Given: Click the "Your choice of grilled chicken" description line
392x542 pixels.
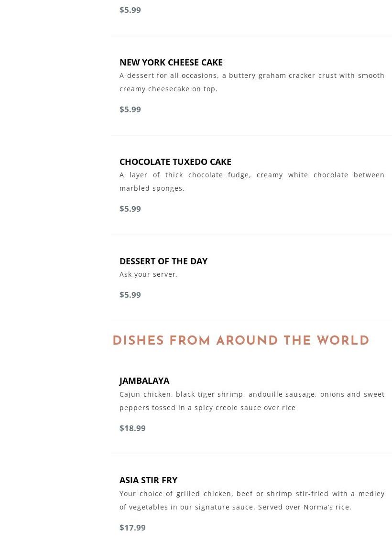Looking at the screenshot, I should click(251, 494).
